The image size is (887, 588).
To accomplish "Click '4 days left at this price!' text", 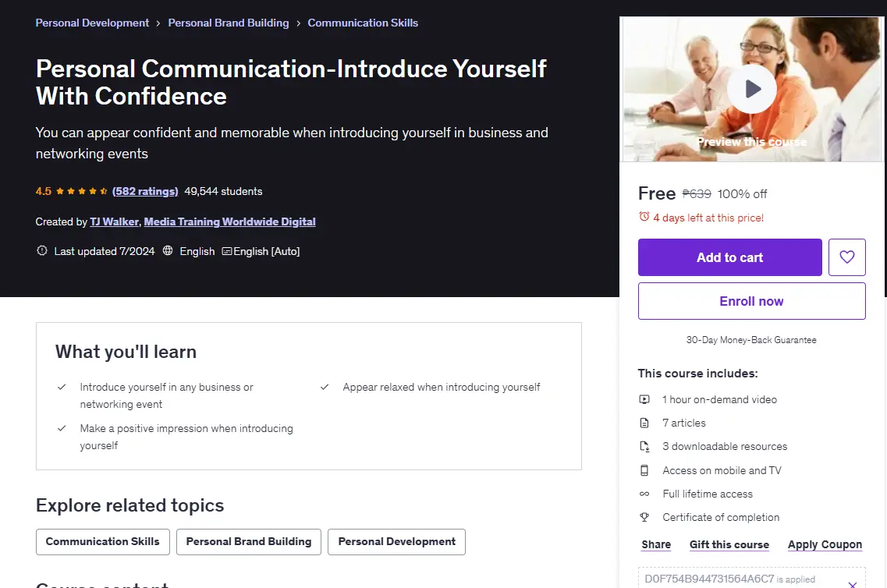I will [708, 218].
